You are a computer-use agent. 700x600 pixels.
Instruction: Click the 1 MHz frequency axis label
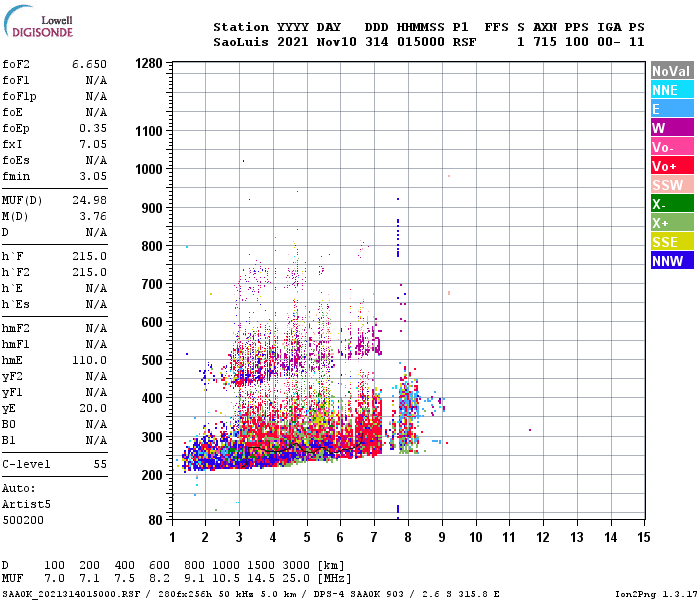pyautogui.click(x=172, y=537)
